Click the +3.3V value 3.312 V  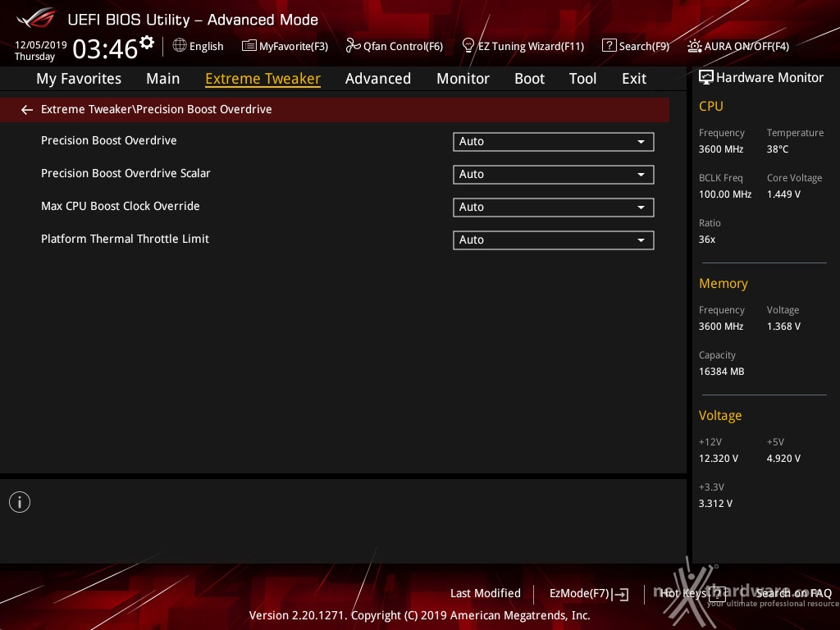715,504
